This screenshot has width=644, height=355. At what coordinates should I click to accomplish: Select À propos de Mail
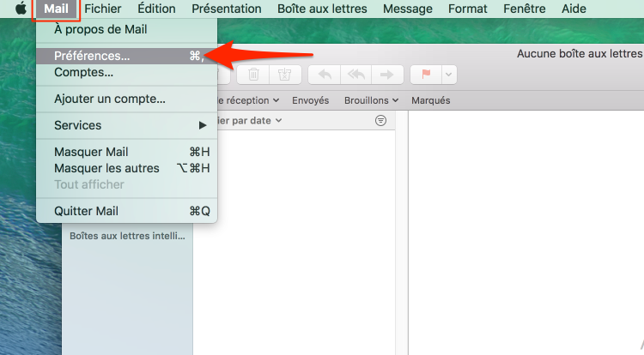(126, 29)
